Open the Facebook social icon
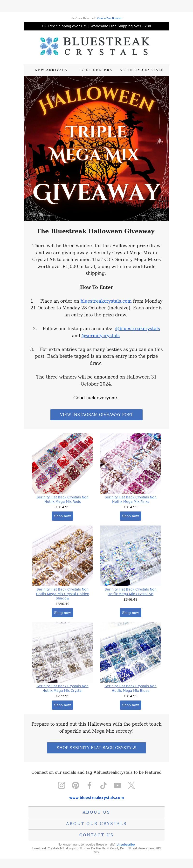The width and height of the screenshot is (193, 868). point(90,785)
